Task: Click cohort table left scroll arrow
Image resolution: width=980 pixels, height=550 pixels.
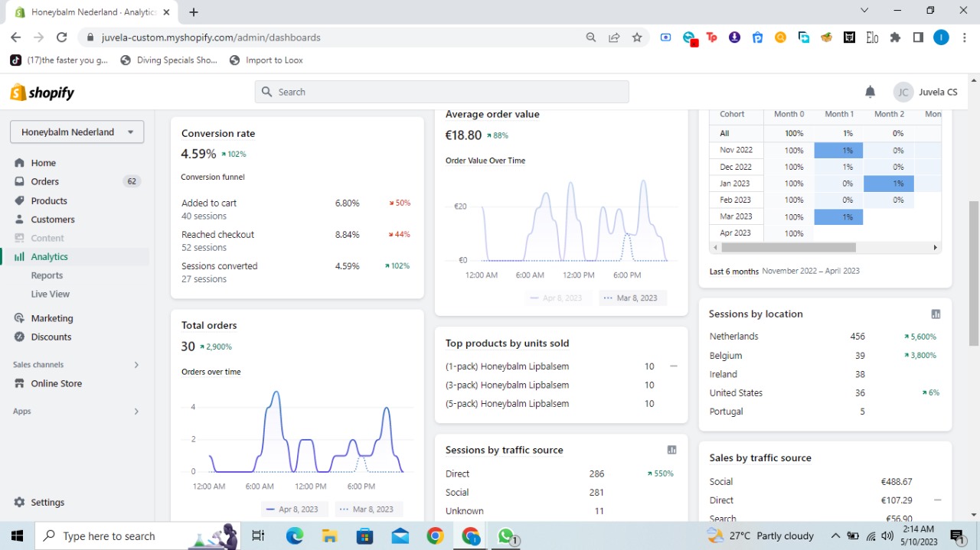Action: click(715, 248)
